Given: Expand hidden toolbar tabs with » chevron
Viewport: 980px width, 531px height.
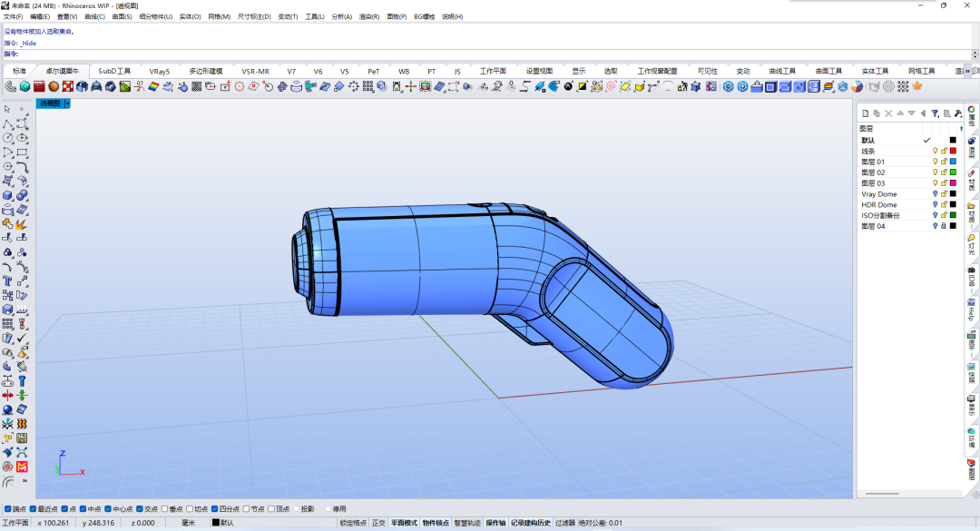Looking at the screenshot, I should (x=967, y=72).
